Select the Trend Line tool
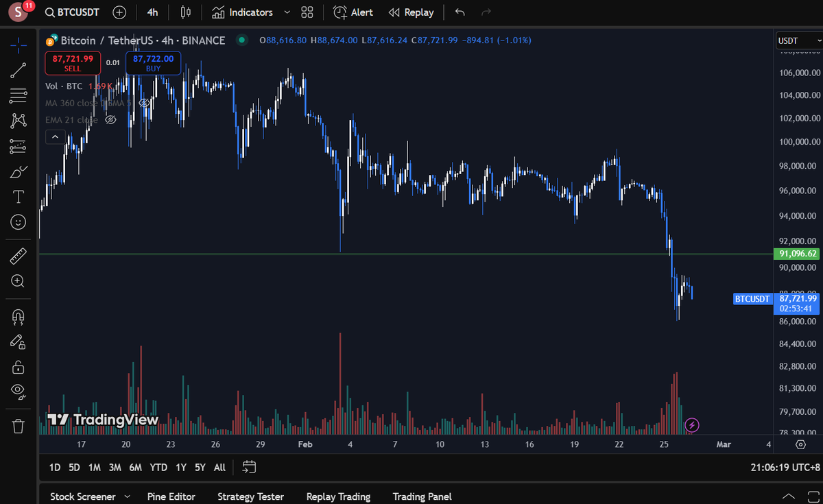This screenshot has height=504, width=823. coord(18,71)
